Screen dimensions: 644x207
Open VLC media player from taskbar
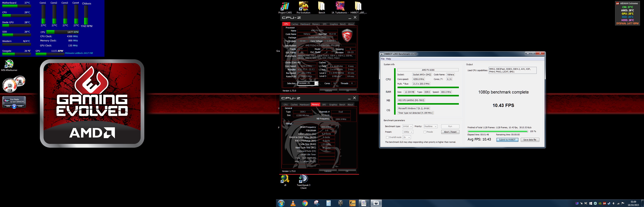pyautogui.click(x=293, y=203)
